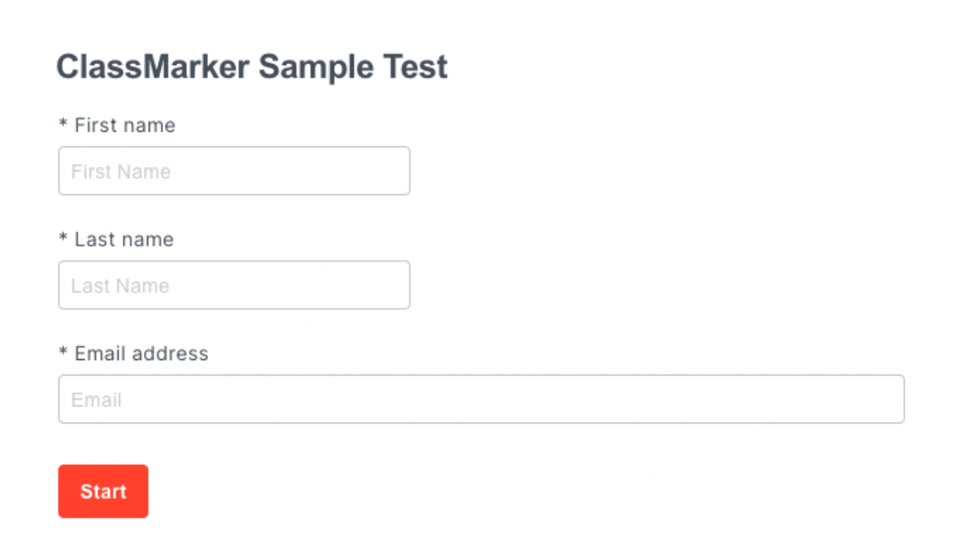The height and width of the screenshot is (560, 972).
Task: Click the "Email" placeholder text
Action: 97,400
